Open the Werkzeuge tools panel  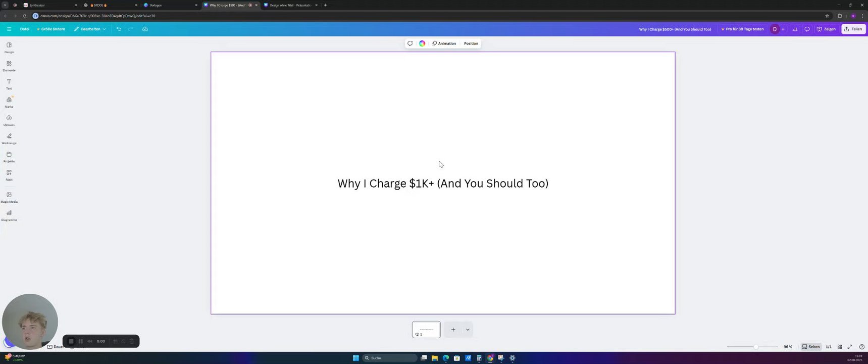[x=9, y=139]
